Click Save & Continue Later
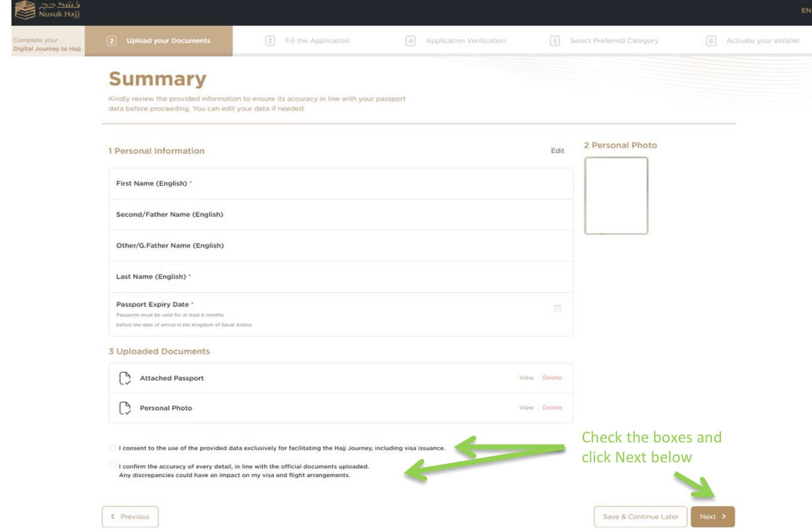 point(641,517)
